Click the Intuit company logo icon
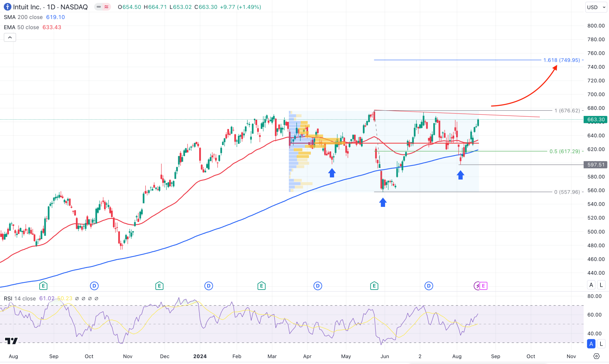Screen dimensions: 609x364 (7, 7)
